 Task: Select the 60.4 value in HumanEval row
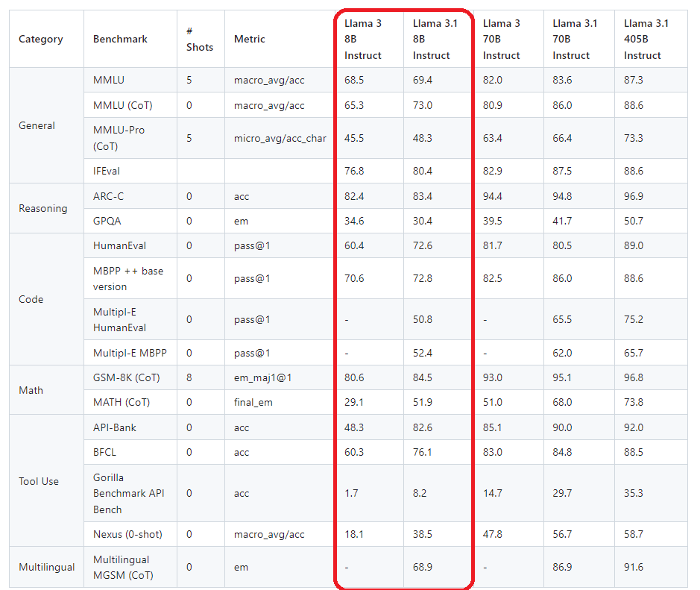[x=354, y=245]
